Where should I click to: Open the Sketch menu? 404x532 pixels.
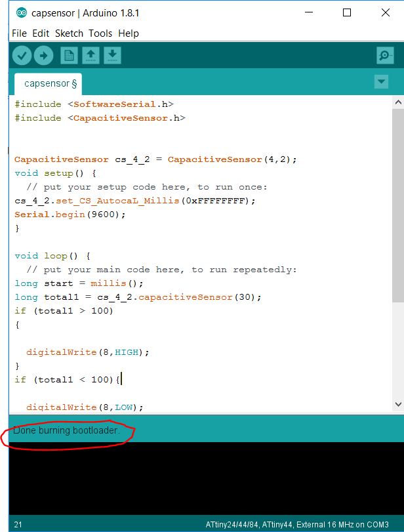pyautogui.click(x=70, y=33)
